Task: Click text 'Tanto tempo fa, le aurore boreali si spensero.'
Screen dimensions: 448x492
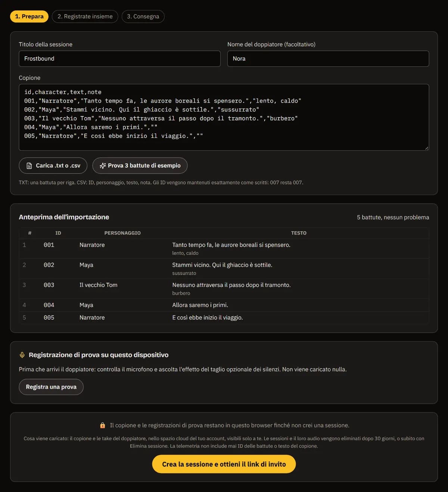Action: (231, 245)
